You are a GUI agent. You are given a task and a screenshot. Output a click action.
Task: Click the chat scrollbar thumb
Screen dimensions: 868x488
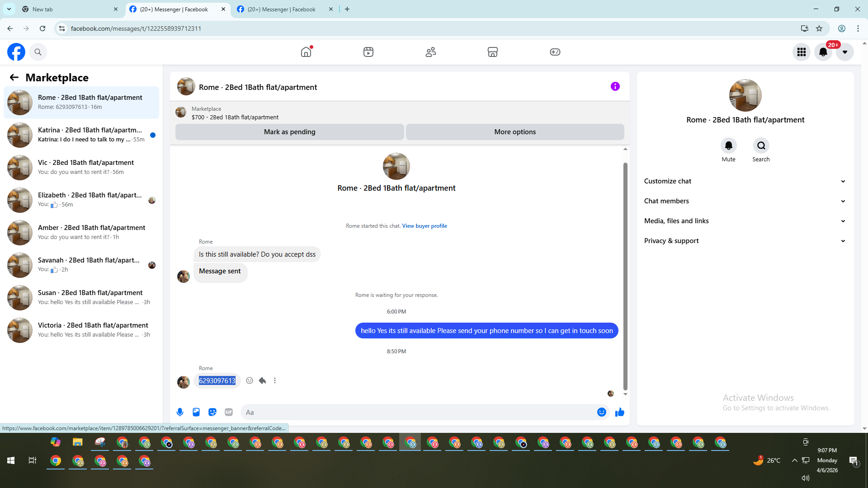[x=625, y=276]
